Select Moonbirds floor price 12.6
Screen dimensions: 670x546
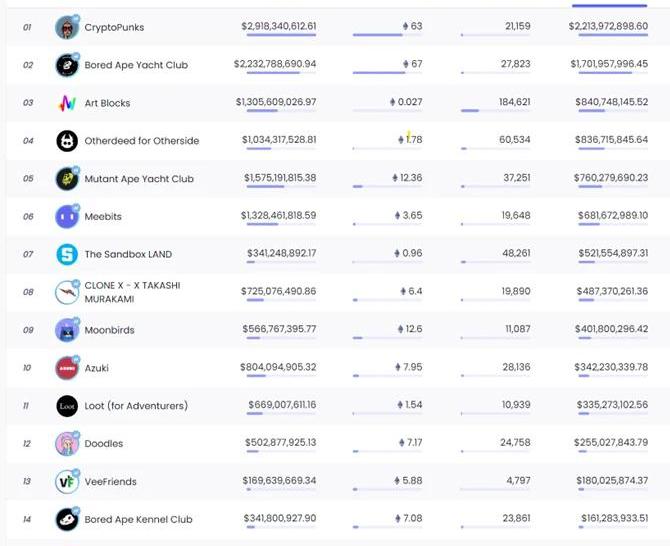click(x=410, y=329)
